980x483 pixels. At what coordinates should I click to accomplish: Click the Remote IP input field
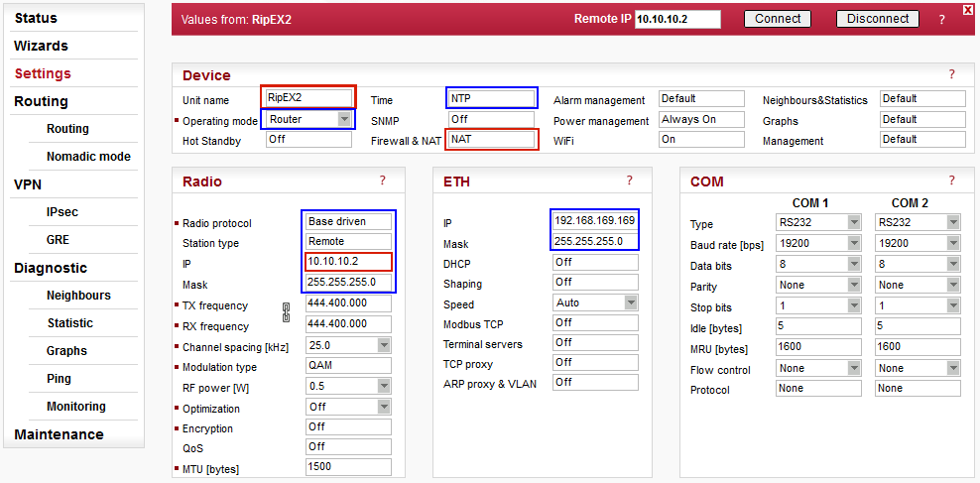pyautogui.click(x=677, y=20)
